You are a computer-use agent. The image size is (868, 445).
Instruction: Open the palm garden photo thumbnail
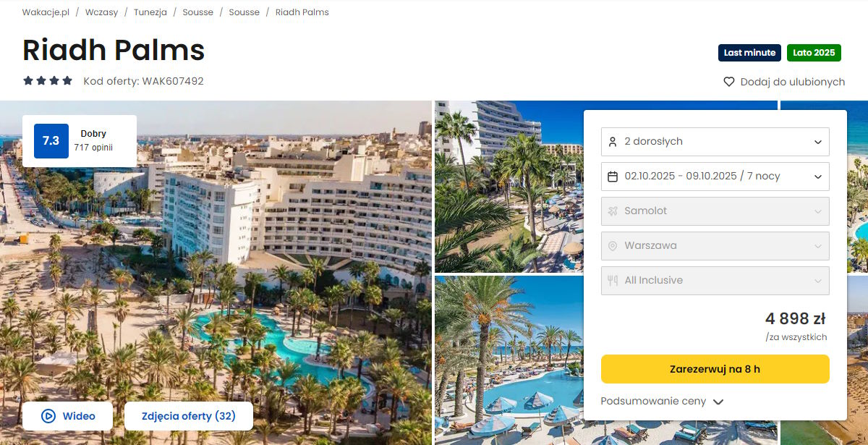pos(508,187)
